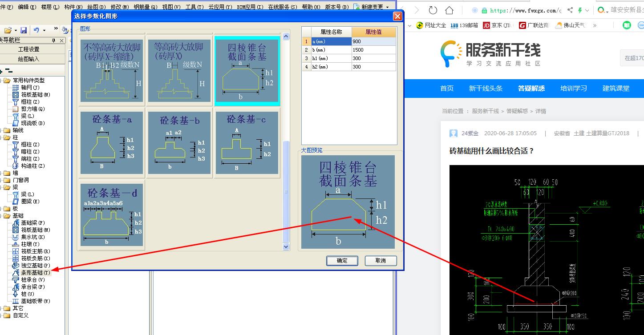Collapse the 常用构件类型 folder
This screenshot has width=644, height=335.
[x=0, y=81]
